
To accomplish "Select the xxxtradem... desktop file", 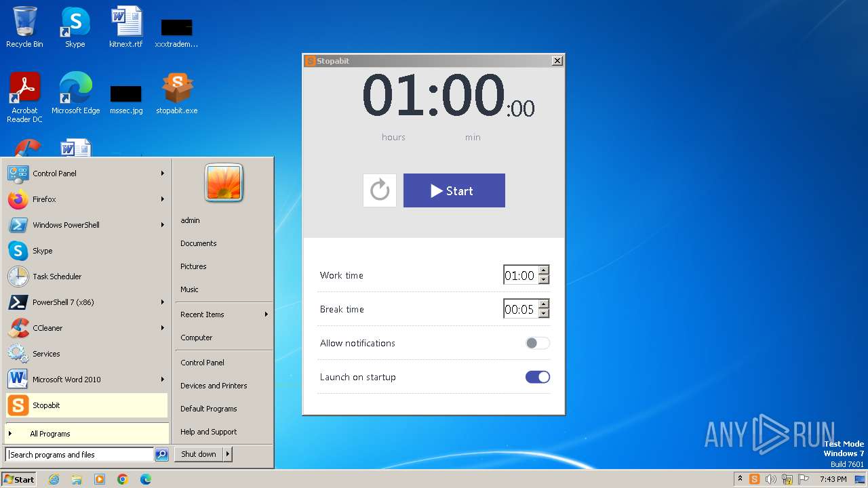I will 176,33.
